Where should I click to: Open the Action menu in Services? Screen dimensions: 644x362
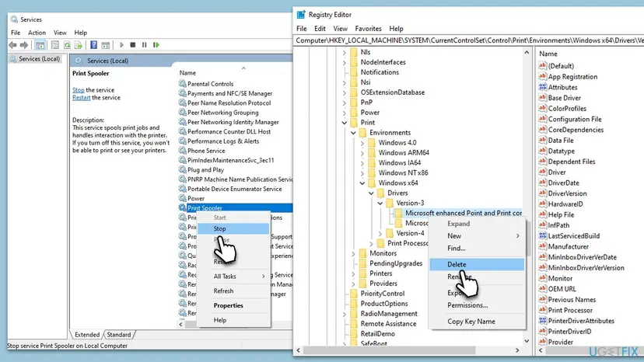(37, 33)
